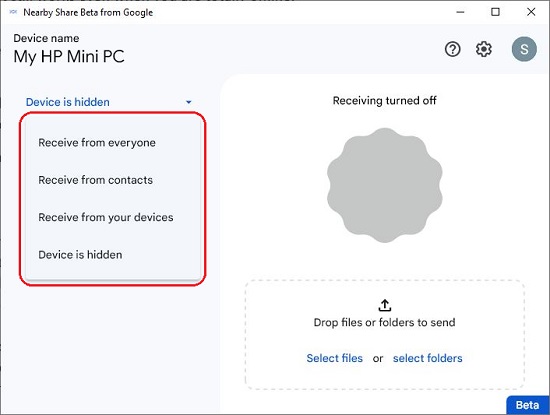Viewport: 550px width, 415px height.
Task: Maximize the Nearby Share window
Action: 495,12
